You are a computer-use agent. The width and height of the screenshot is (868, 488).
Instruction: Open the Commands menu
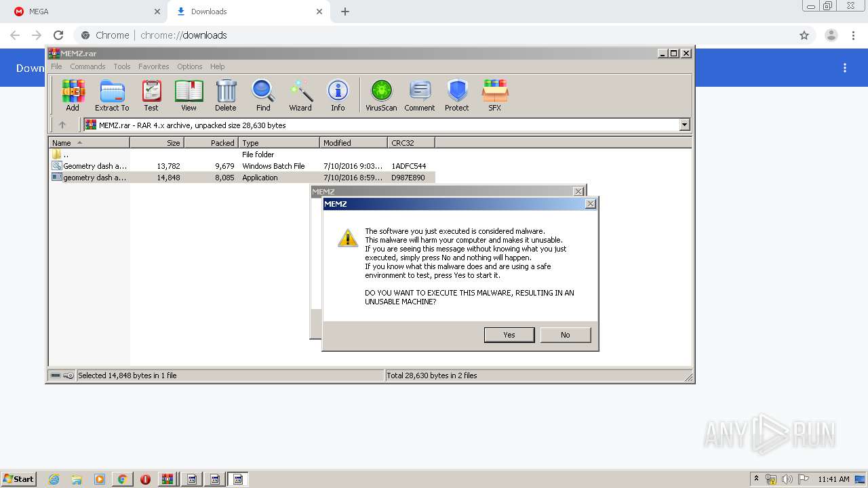(x=87, y=66)
